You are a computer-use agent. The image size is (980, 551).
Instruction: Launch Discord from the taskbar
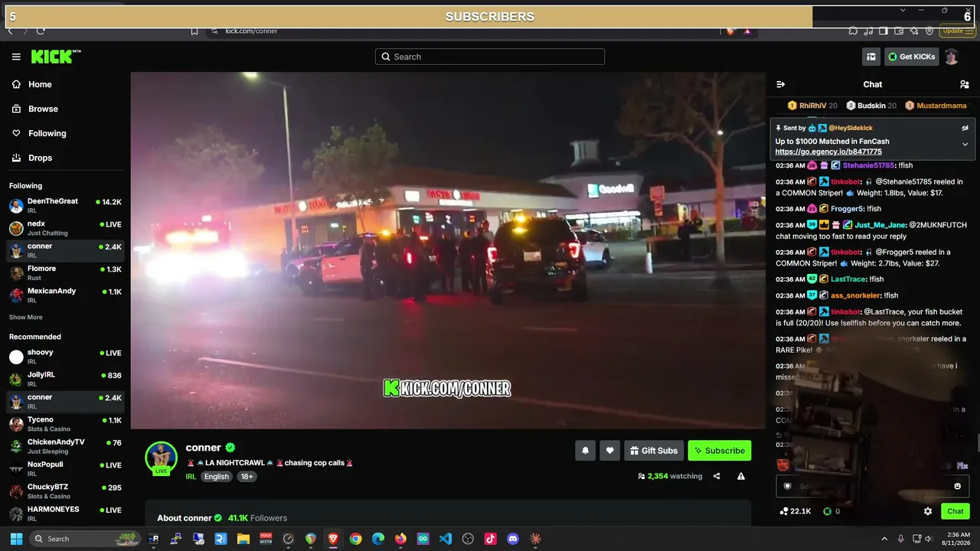pyautogui.click(x=513, y=539)
